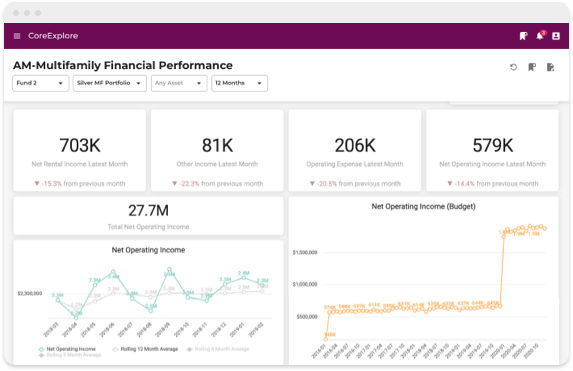573x371 pixels.
Task: Toggle Rolling 12 Month Average legend series
Action: (x=145, y=349)
